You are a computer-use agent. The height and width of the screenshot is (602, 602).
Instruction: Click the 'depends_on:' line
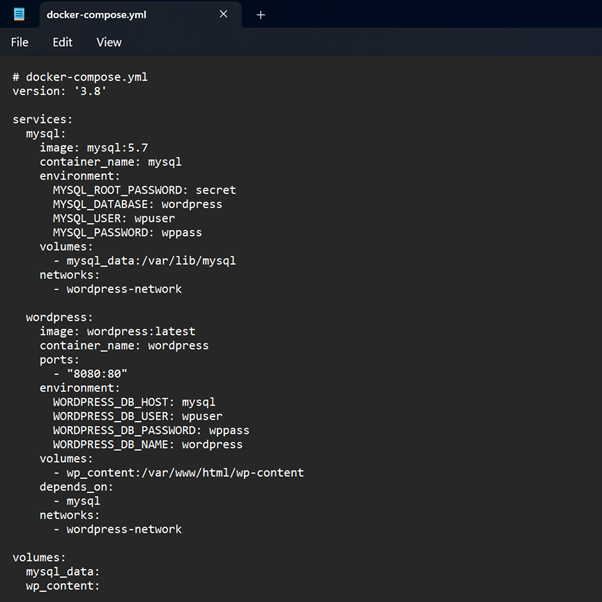coord(76,487)
